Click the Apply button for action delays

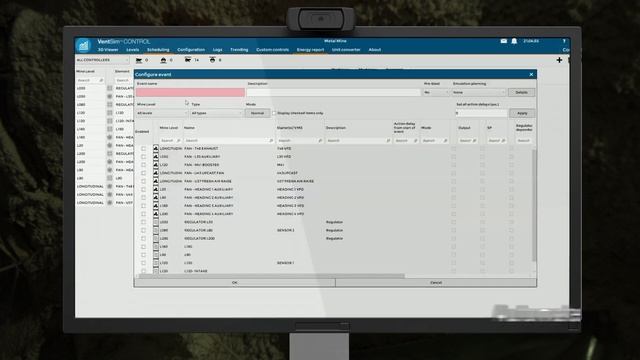coord(522,113)
